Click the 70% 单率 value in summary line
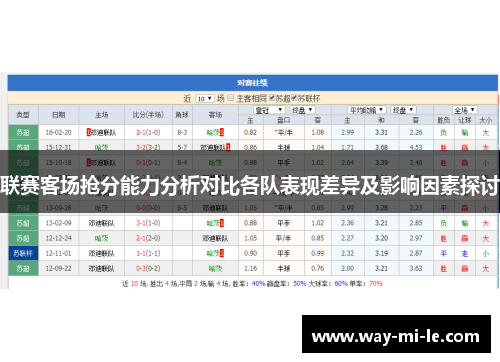This screenshot has width=500, height=362. [376, 284]
